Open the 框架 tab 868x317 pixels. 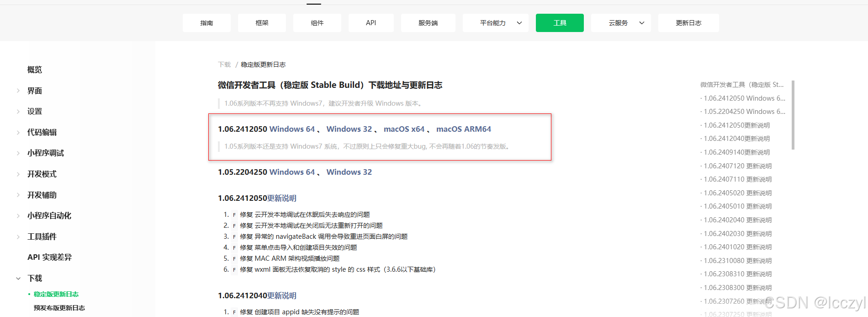coord(262,23)
